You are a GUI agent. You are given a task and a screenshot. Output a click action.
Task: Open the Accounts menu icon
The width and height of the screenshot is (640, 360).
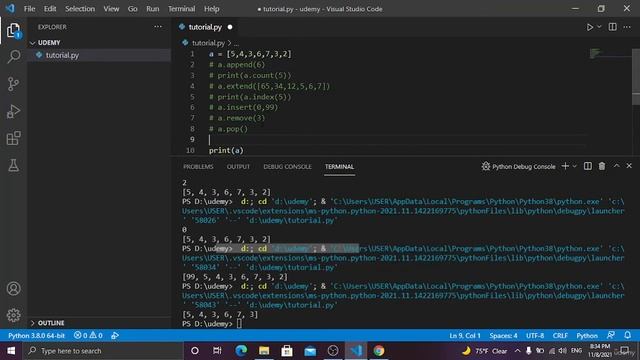tap(13, 289)
